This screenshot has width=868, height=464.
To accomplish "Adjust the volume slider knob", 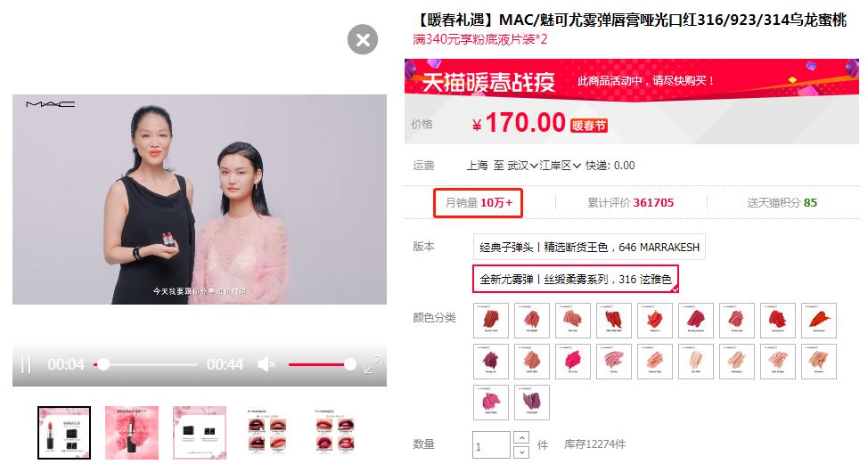I will click(x=350, y=364).
